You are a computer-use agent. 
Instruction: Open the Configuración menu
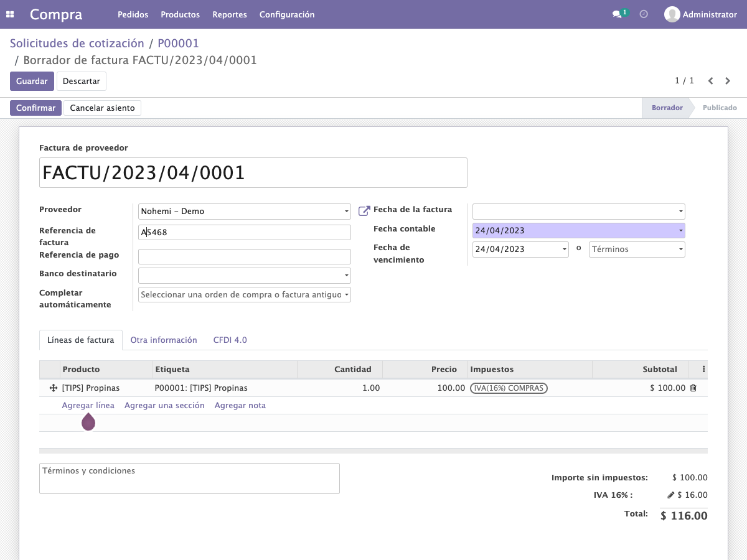pos(287,14)
